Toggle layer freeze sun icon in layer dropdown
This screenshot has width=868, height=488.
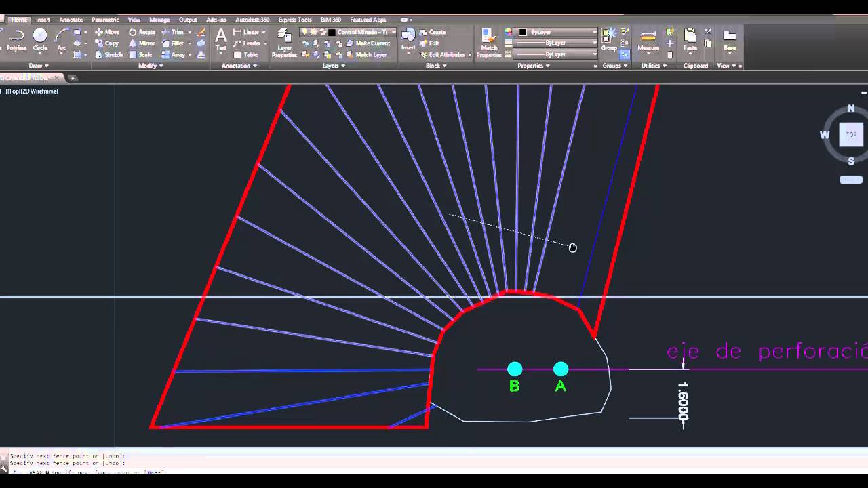tap(313, 32)
